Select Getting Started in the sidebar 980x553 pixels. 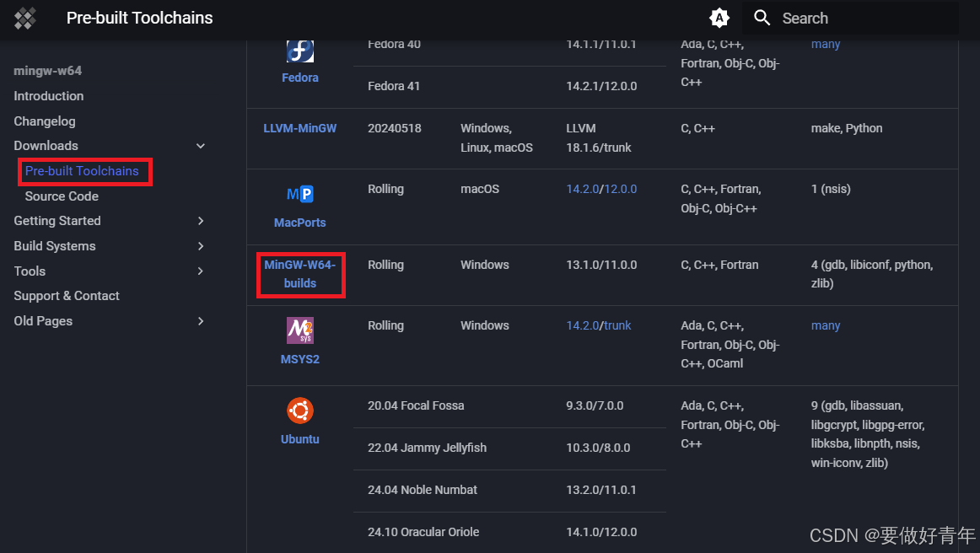click(57, 221)
